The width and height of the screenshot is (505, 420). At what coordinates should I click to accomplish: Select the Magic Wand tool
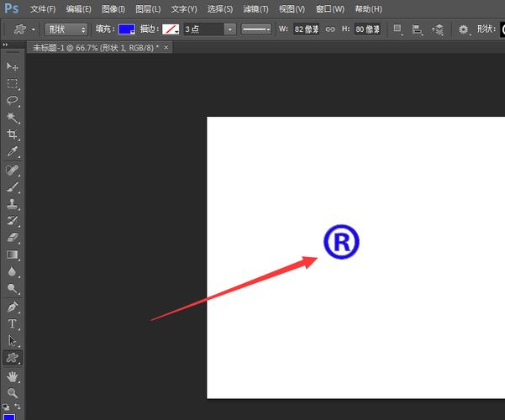coord(13,118)
